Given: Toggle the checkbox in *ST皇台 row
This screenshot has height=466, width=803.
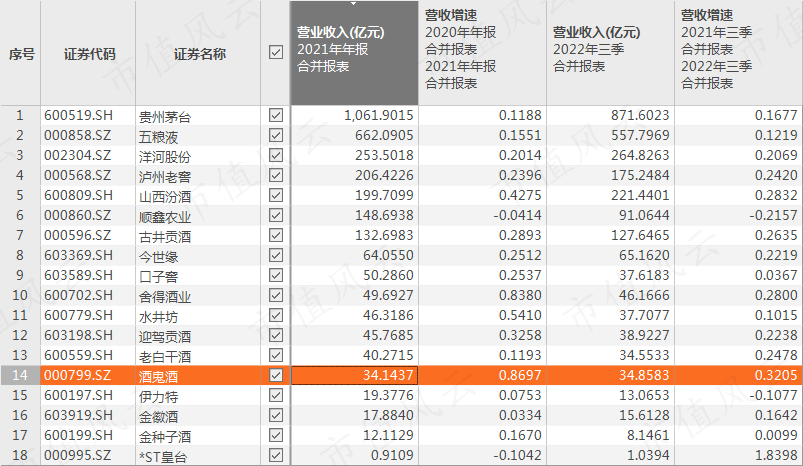Looking at the screenshot, I should click(x=276, y=455).
